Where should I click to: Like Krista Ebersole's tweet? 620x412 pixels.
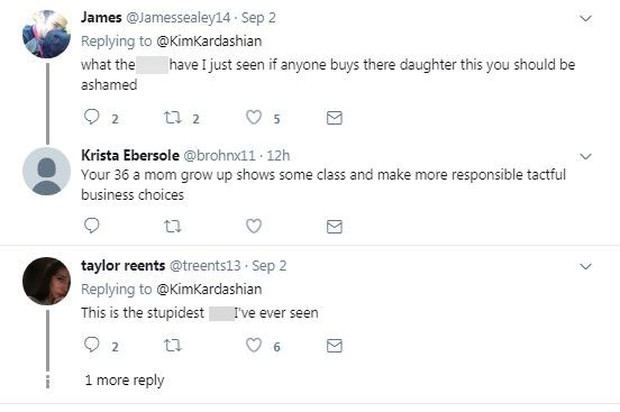coord(253,226)
